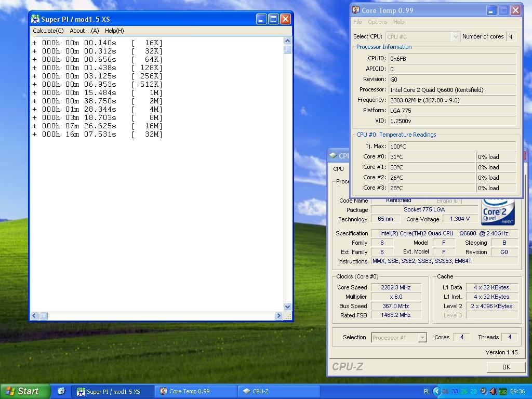Image resolution: width=532 pixels, height=399 pixels.
Task: Open the Core Temp File menu
Action: point(357,22)
